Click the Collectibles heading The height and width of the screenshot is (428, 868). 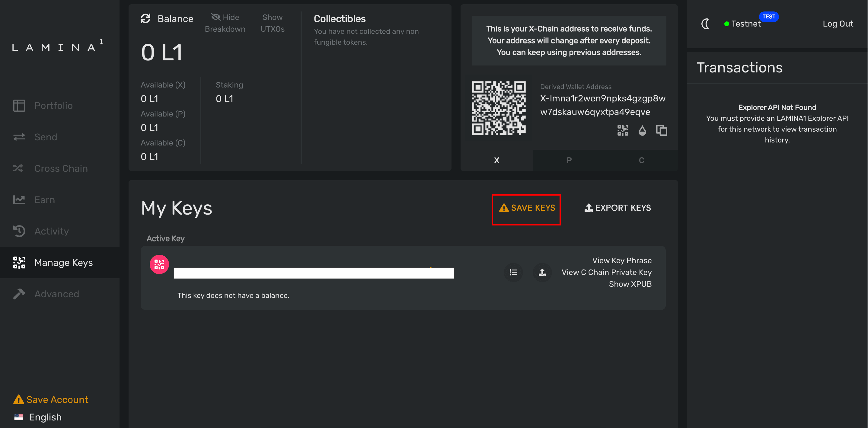click(339, 18)
